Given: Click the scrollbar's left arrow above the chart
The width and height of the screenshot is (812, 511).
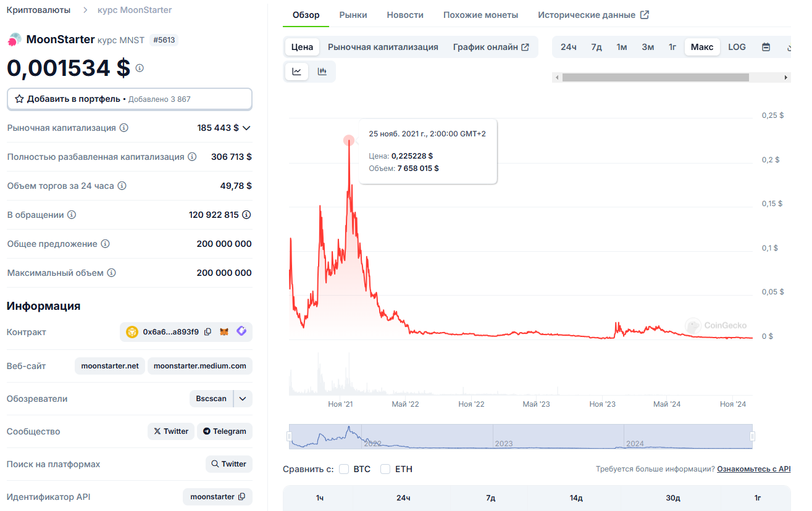Looking at the screenshot, I should tap(557, 78).
